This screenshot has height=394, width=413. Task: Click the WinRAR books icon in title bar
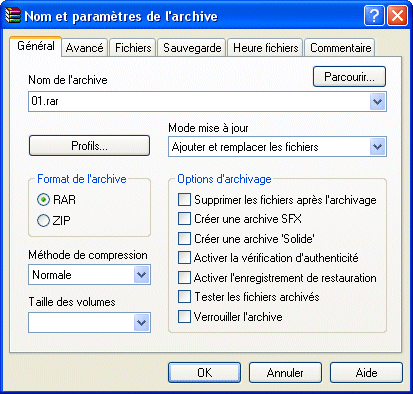point(13,15)
